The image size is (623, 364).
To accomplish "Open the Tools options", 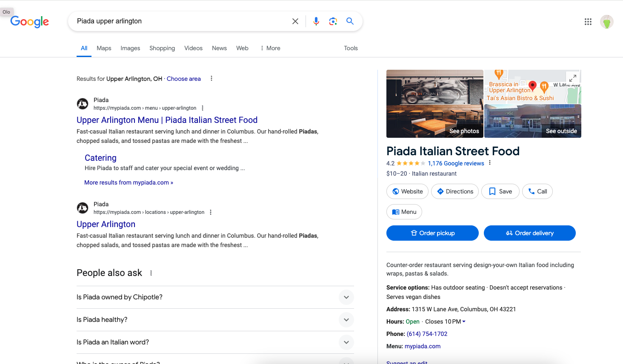I will tap(351, 48).
